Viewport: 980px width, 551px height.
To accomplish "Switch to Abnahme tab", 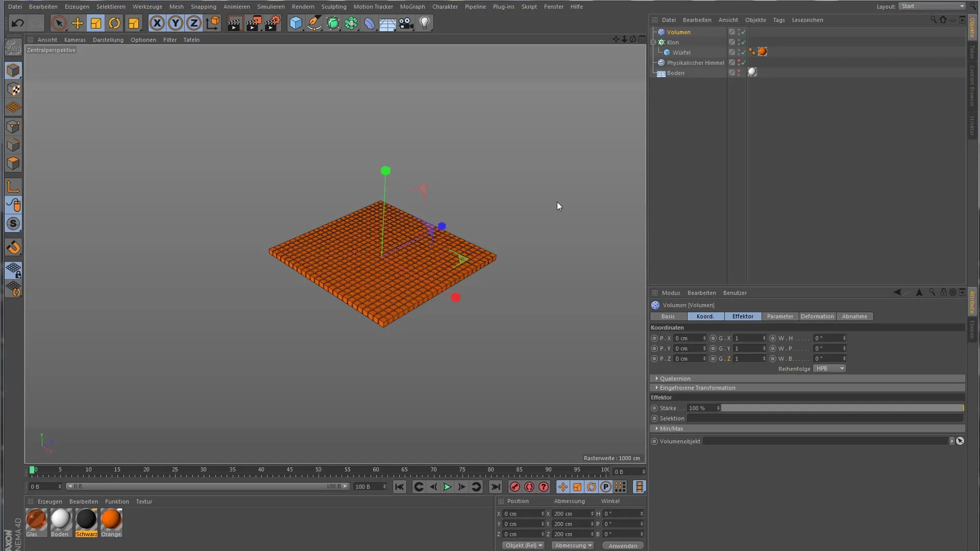I will [x=854, y=316].
